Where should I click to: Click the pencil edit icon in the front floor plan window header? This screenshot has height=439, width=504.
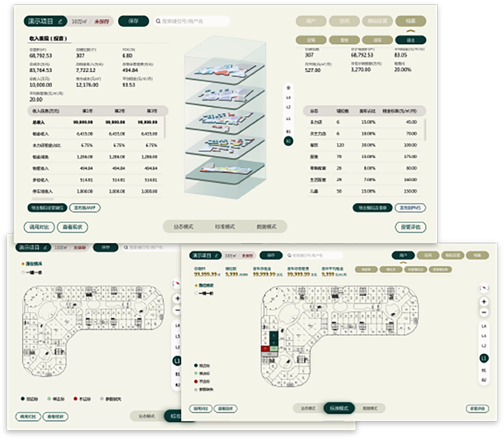[216, 255]
